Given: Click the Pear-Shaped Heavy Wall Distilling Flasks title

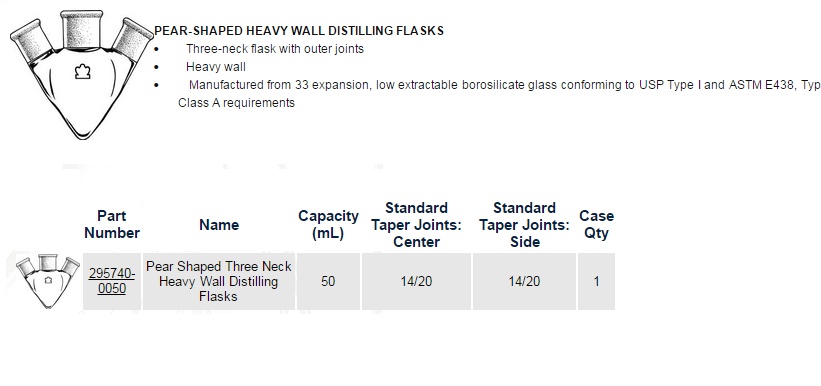Looking at the screenshot, I should point(299,31).
